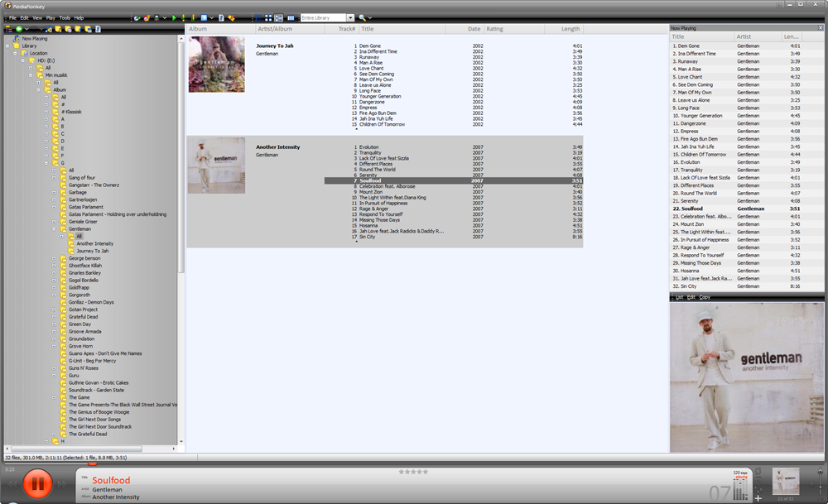Open the device sync dropdown arrow

165,18
